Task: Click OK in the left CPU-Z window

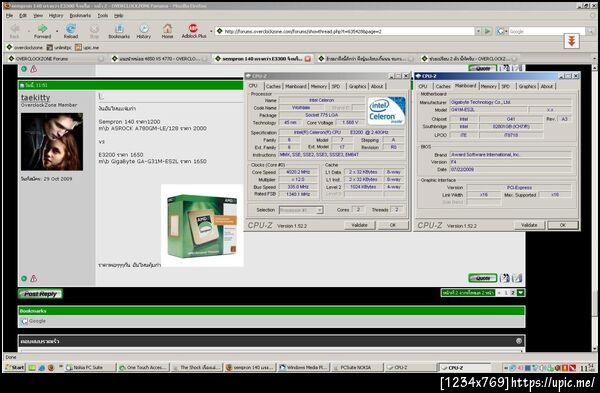Action: click(393, 225)
